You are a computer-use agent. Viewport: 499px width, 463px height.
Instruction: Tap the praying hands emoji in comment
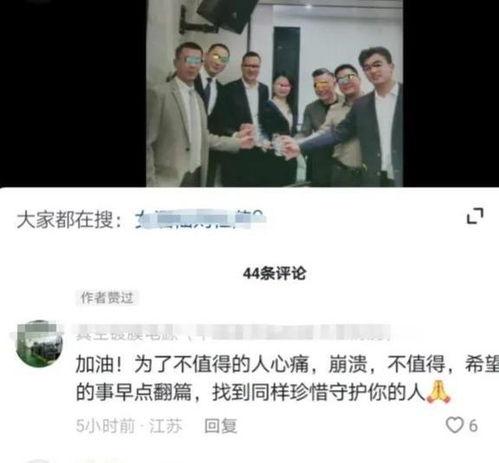439,392
